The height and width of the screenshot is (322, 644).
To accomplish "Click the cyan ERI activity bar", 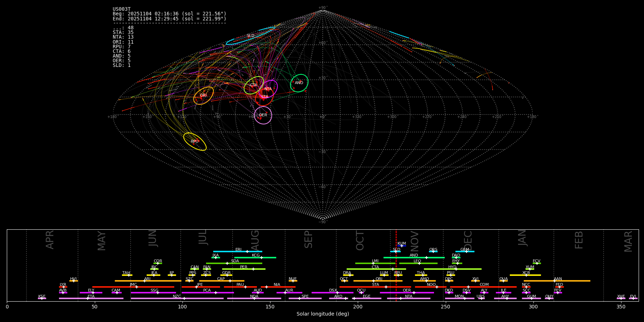I will [x=238, y=252].
